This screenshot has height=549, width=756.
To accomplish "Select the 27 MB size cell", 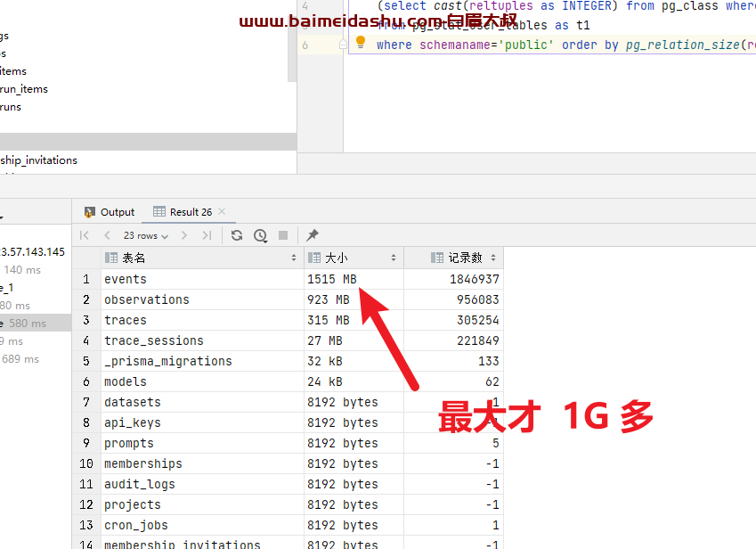I will [354, 340].
